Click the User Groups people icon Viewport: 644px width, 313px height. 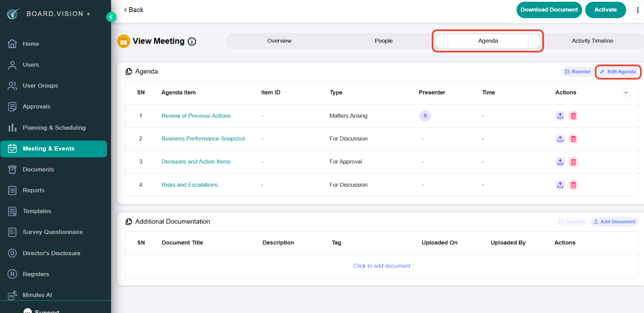[x=12, y=86]
